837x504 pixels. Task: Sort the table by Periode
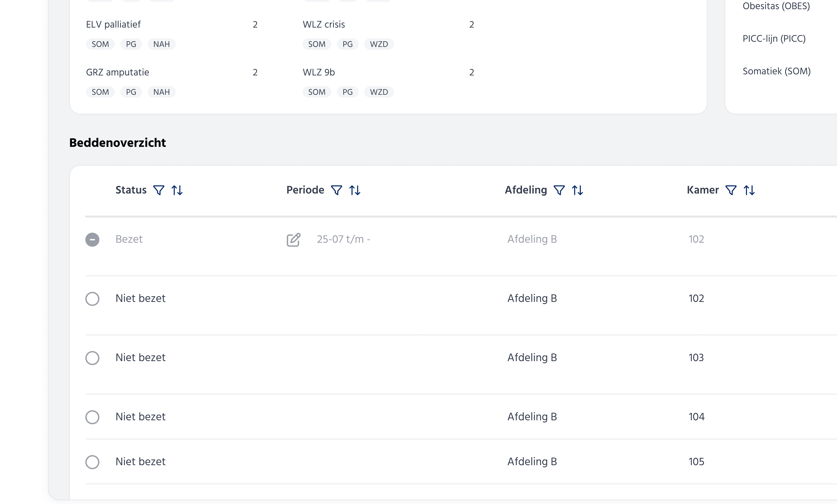355,190
